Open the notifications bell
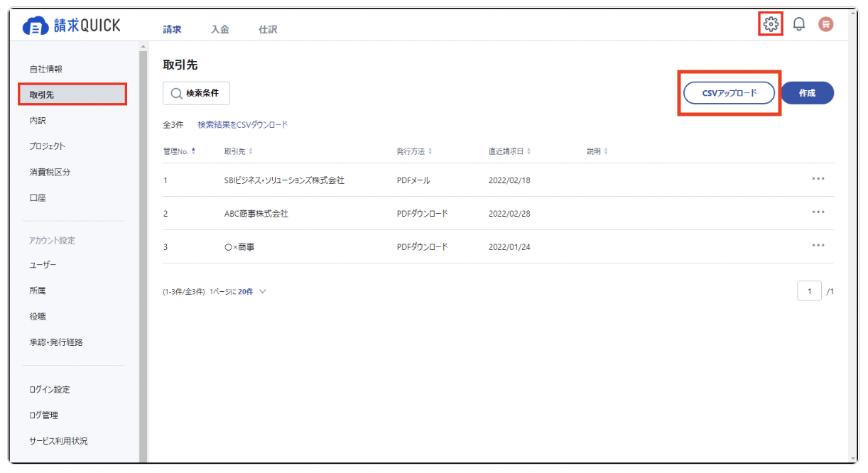Image resolution: width=868 pixels, height=473 pixels. point(799,24)
